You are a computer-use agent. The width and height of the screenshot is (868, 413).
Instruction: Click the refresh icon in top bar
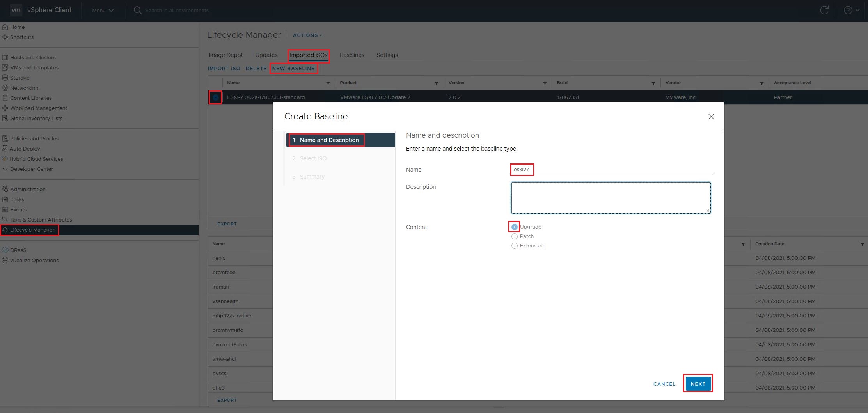[x=824, y=10]
